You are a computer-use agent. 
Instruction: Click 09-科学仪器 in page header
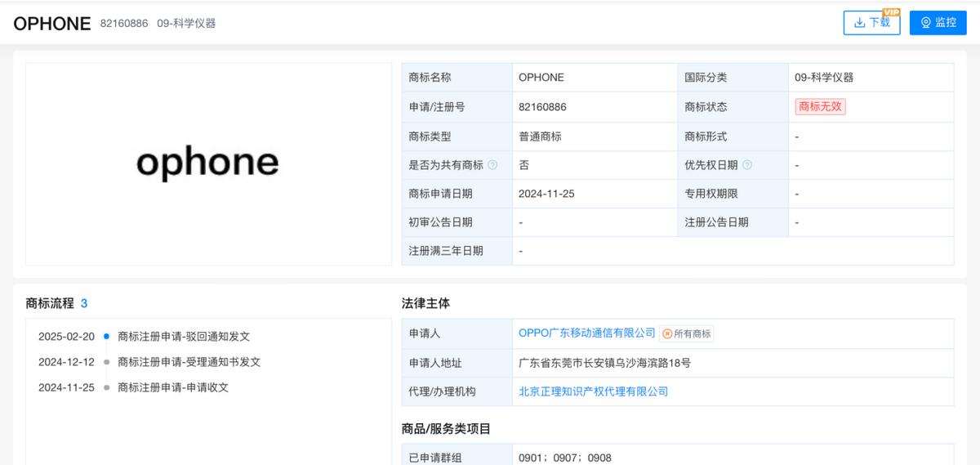point(186,24)
